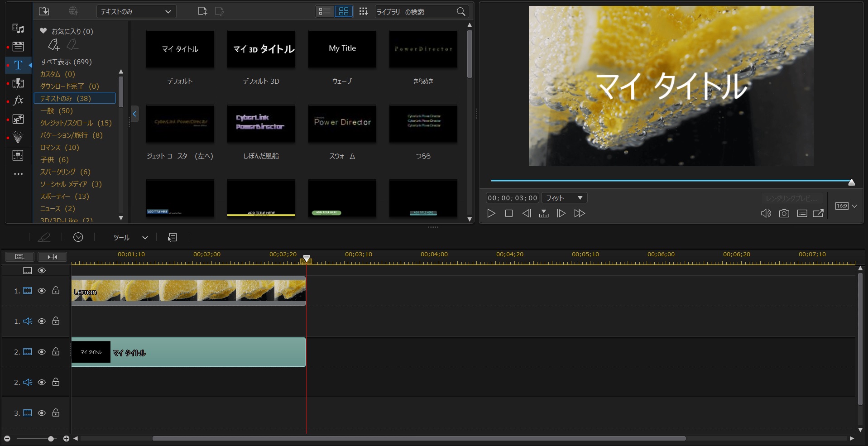Image resolution: width=868 pixels, height=446 pixels.
Task: Fast forward the preview
Action: [580, 213]
